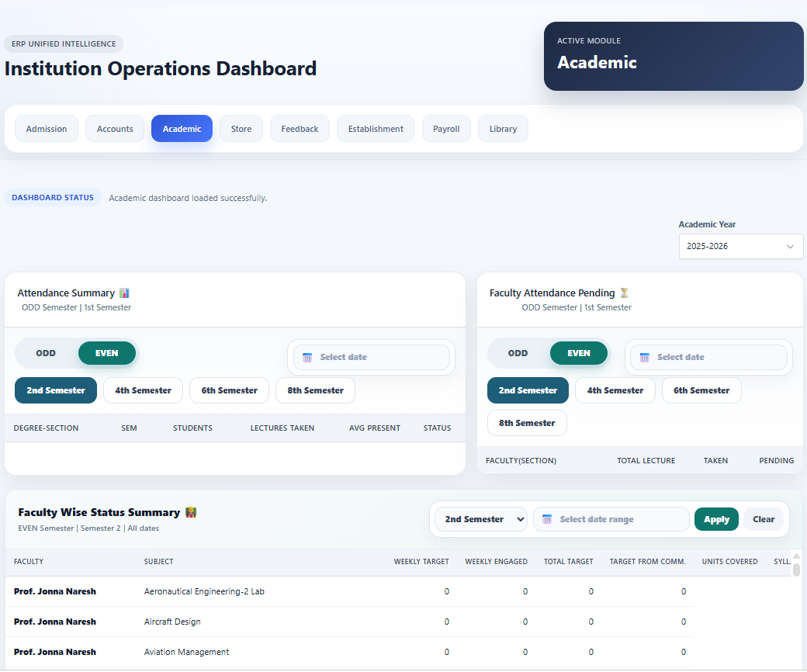
Task: Open the Academic Year 2025-2026 dropdown
Action: coord(740,246)
